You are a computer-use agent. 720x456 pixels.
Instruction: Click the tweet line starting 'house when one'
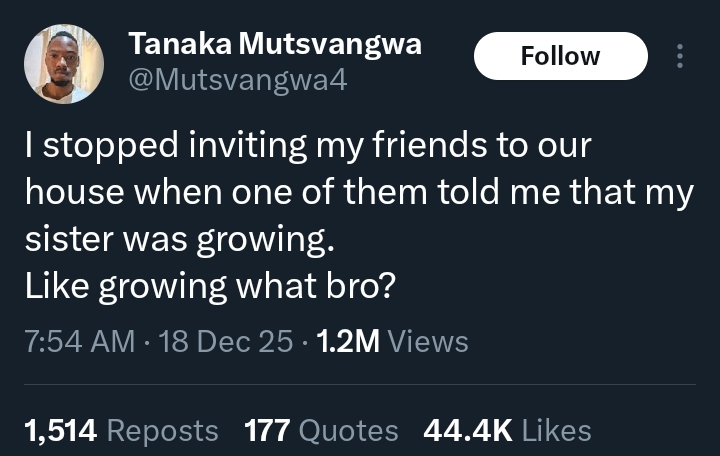pos(358,193)
